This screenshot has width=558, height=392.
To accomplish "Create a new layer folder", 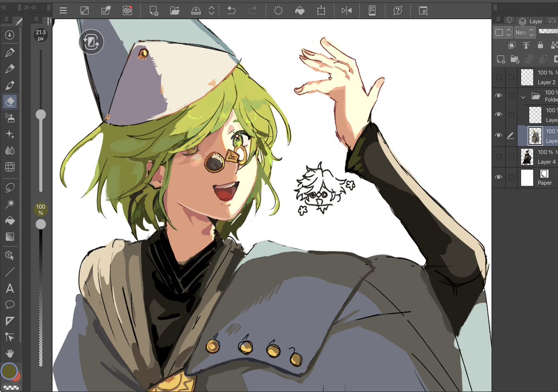I will [515, 59].
